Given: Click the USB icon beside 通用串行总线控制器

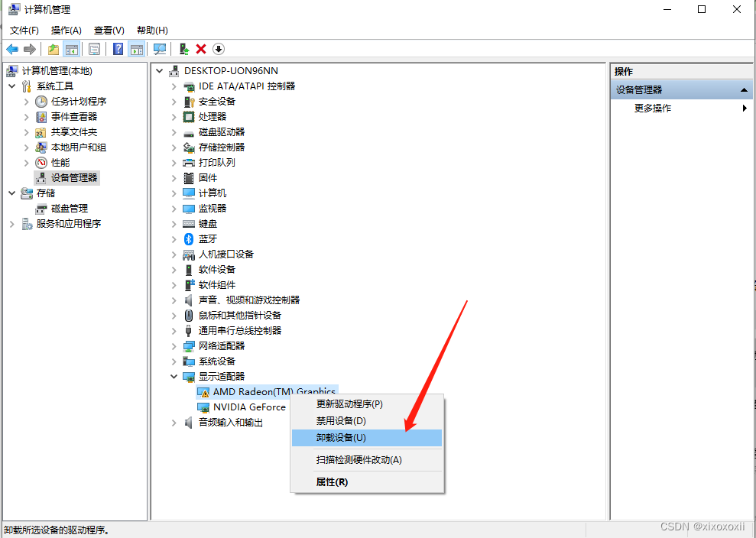Looking at the screenshot, I should tap(189, 331).
